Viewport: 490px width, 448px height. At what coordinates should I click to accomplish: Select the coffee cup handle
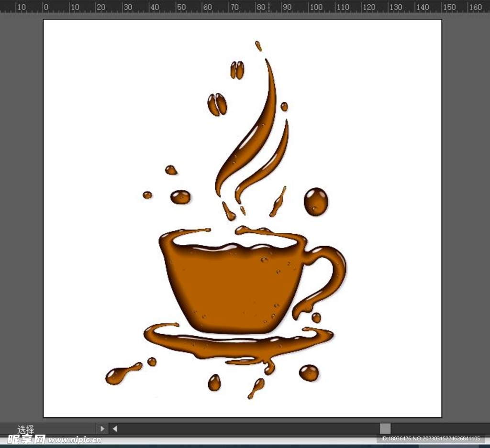(335, 273)
